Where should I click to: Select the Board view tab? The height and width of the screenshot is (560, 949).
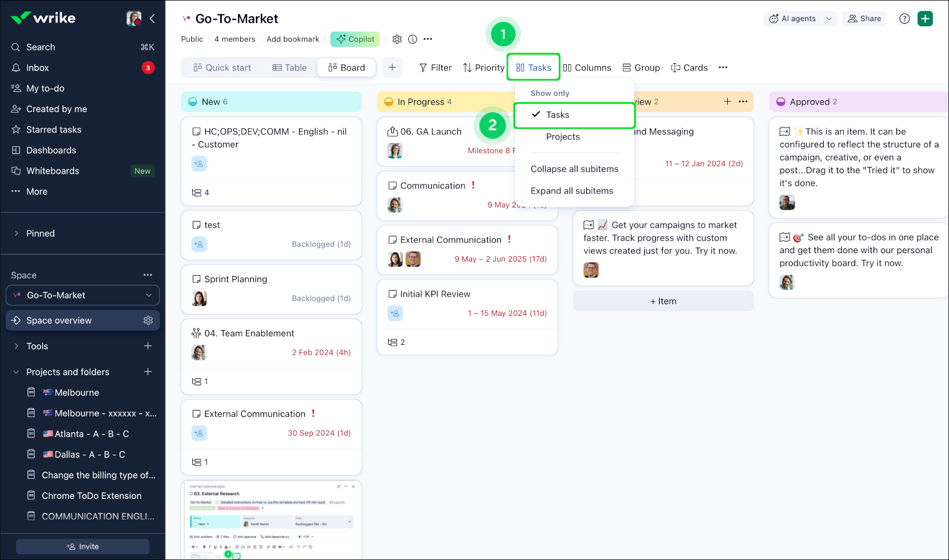347,67
